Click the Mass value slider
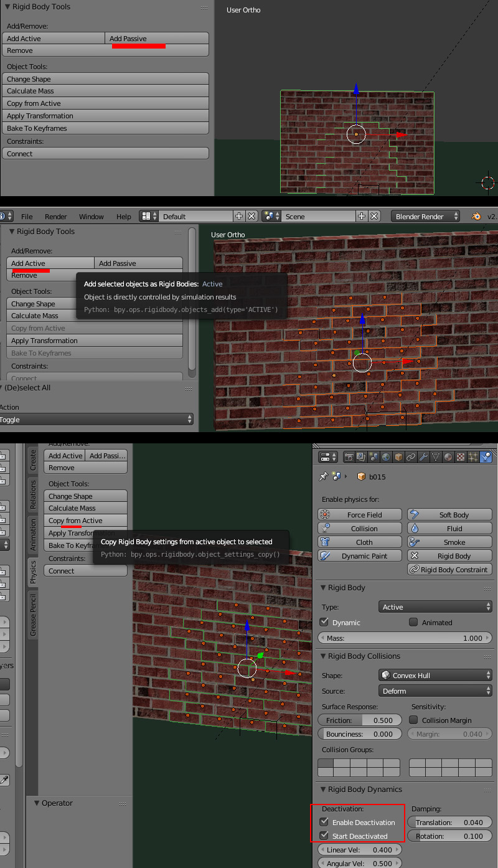The image size is (498, 868). 405,638
